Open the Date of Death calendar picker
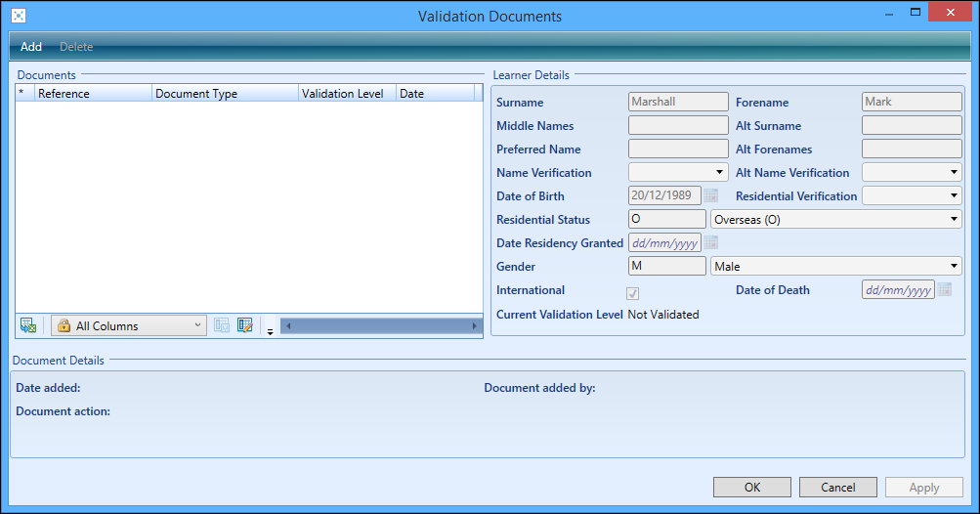This screenshot has width=980, height=514. click(945, 289)
